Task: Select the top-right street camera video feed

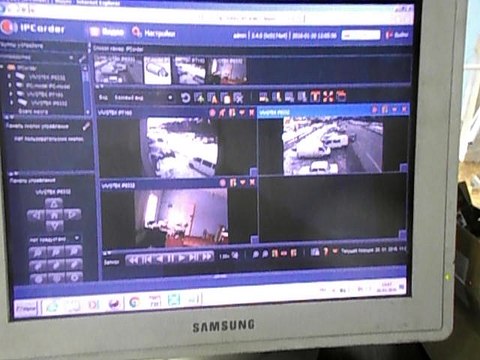Action: (x=333, y=145)
